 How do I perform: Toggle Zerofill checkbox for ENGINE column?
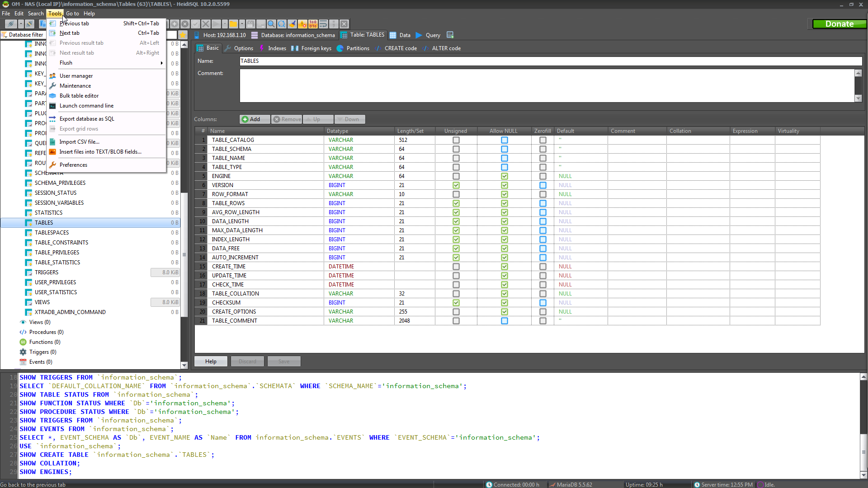[x=542, y=176]
